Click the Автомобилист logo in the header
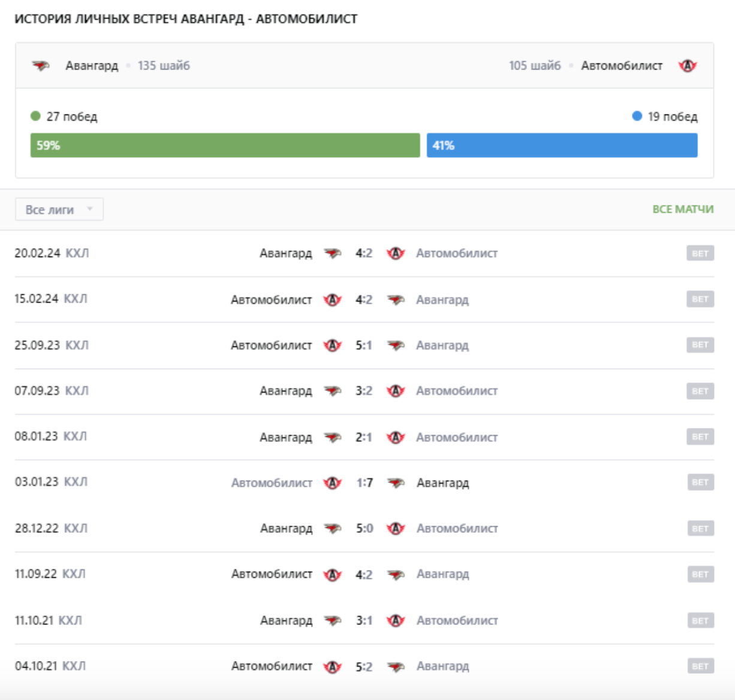Image resolution: width=735 pixels, height=700 pixels. (687, 66)
